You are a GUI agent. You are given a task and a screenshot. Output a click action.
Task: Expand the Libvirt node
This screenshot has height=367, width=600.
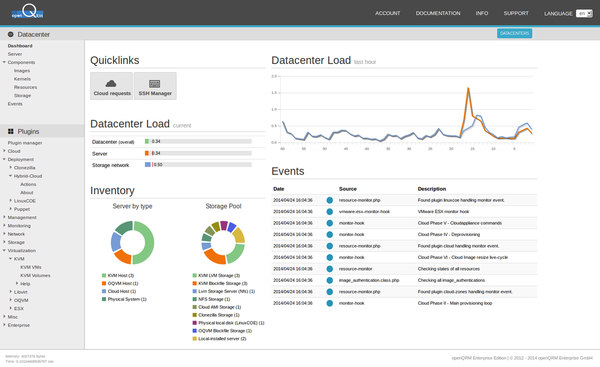click(10, 292)
